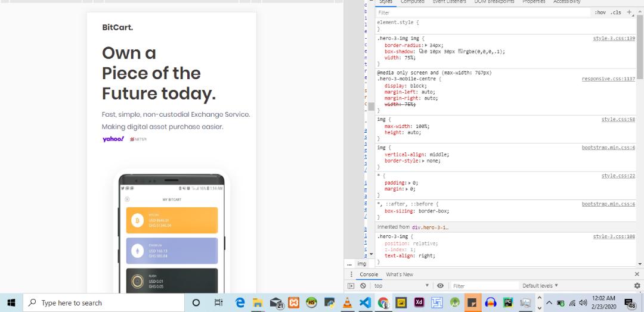Open the drawer three-dot menu
This screenshot has height=312, width=644.
tap(351, 274)
